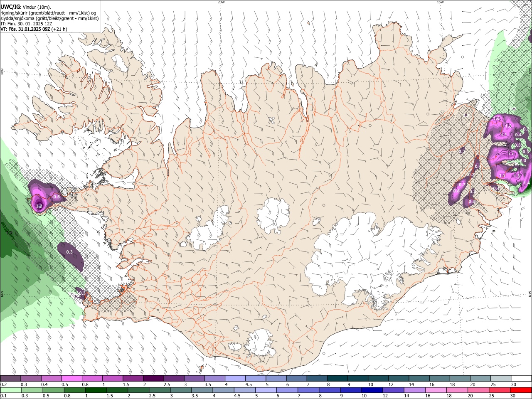Click the bright pink swatch between 0.5 and 0.8
Image resolution: width=532 pixels, height=399 pixels.
(x=72, y=378)
